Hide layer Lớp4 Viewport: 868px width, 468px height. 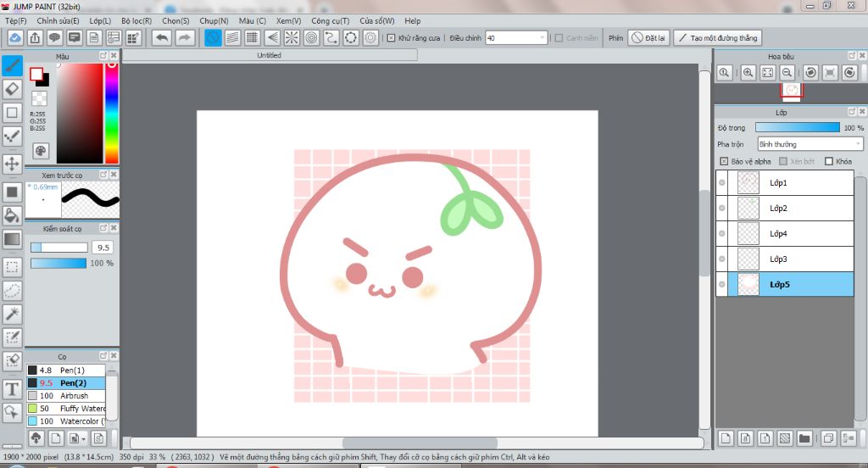click(x=722, y=234)
